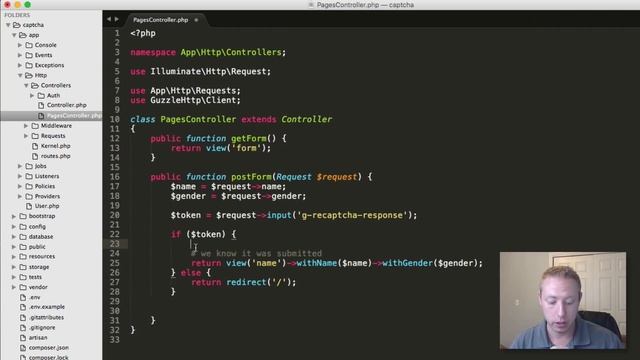Click line number 25 in gutter
Viewport: 640px width, 360px height.
click(x=115, y=263)
